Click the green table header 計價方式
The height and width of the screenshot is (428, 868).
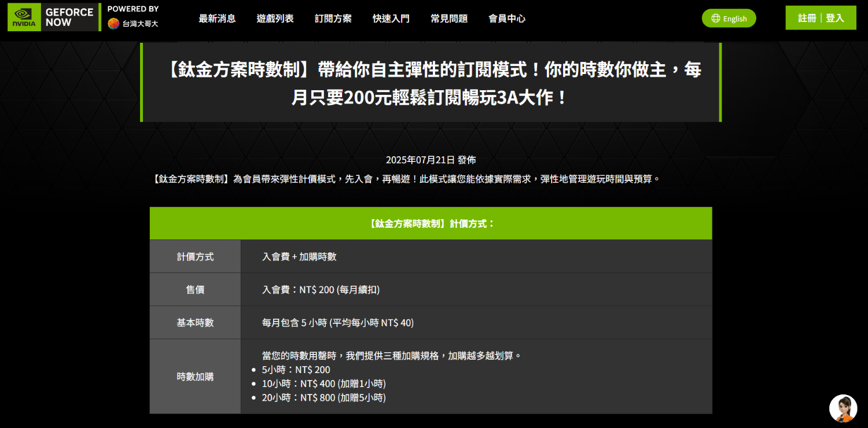[x=431, y=223]
